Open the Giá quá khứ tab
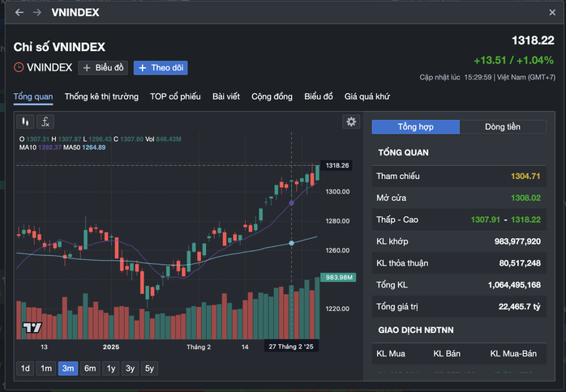The height and width of the screenshot is (392, 566). [x=367, y=96]
